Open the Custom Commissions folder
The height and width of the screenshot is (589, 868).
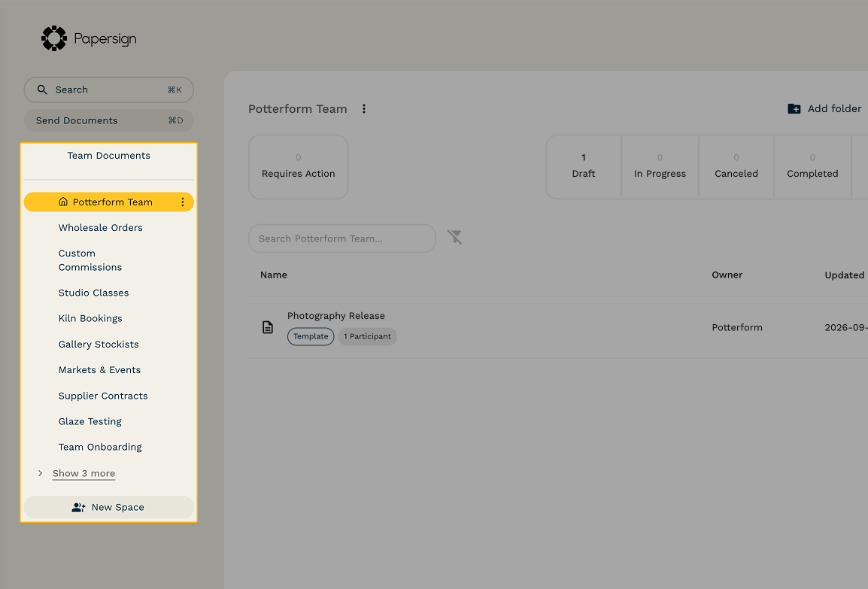pos(90,260)
